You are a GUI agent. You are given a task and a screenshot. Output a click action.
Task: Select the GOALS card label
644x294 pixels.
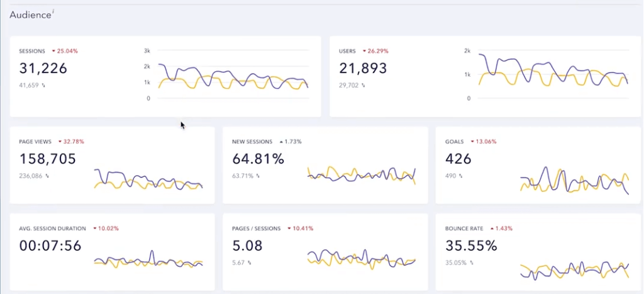point(455,142)
